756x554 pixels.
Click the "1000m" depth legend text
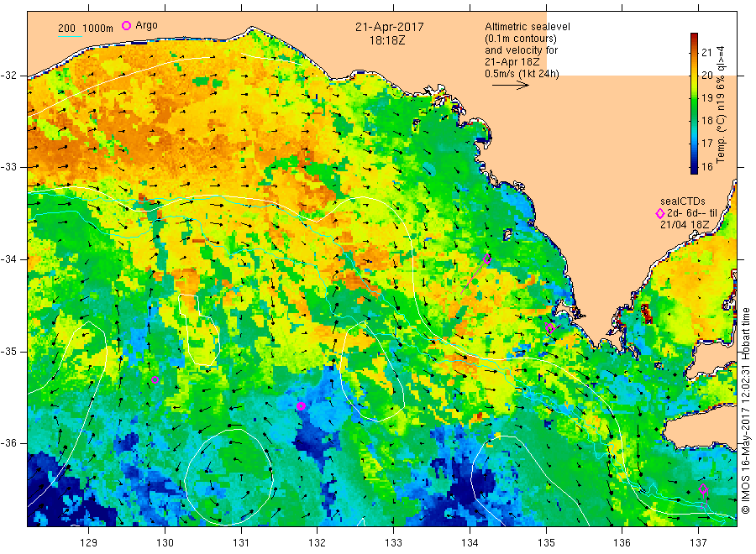[98, 29]
